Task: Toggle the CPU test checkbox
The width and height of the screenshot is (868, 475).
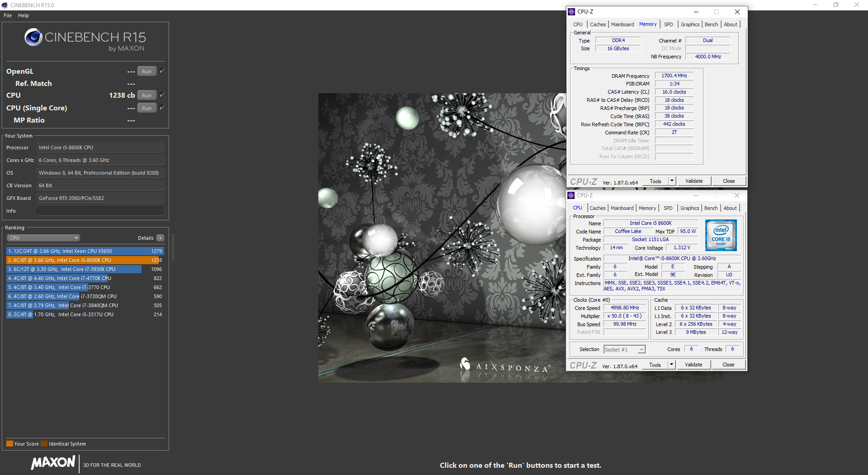Action: click(x=162, y=95)
